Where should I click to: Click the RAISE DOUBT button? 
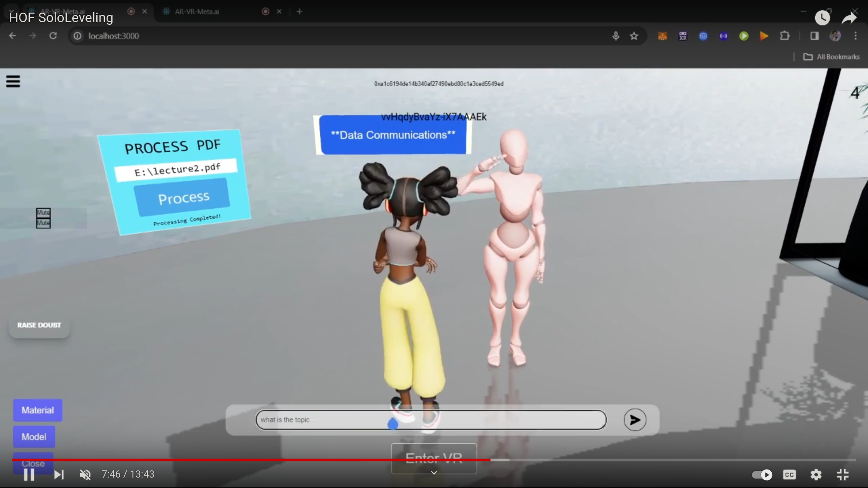coord(39,325)
